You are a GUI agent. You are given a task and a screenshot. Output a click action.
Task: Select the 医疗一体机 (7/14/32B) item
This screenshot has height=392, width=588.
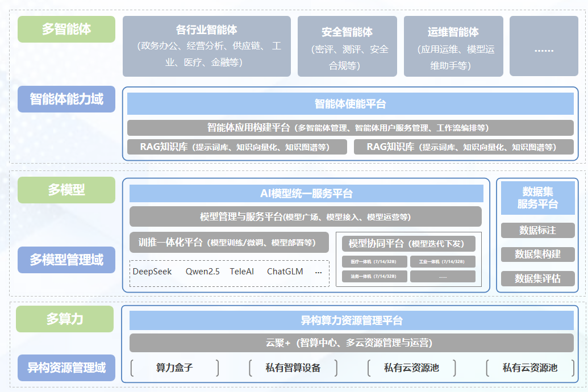tap(374, 262)
